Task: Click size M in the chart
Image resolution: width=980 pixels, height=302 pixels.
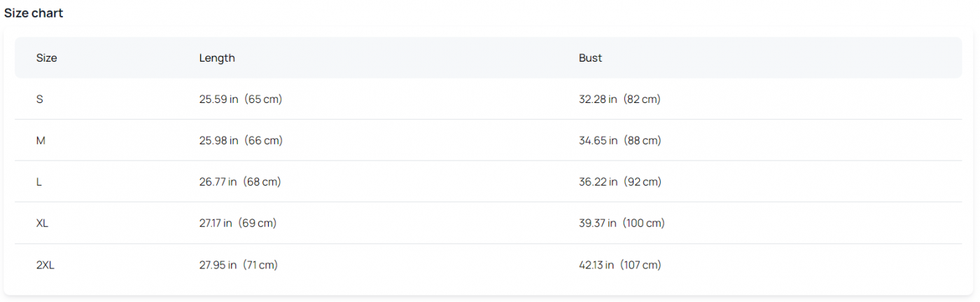Action: [x=41, y=141]
